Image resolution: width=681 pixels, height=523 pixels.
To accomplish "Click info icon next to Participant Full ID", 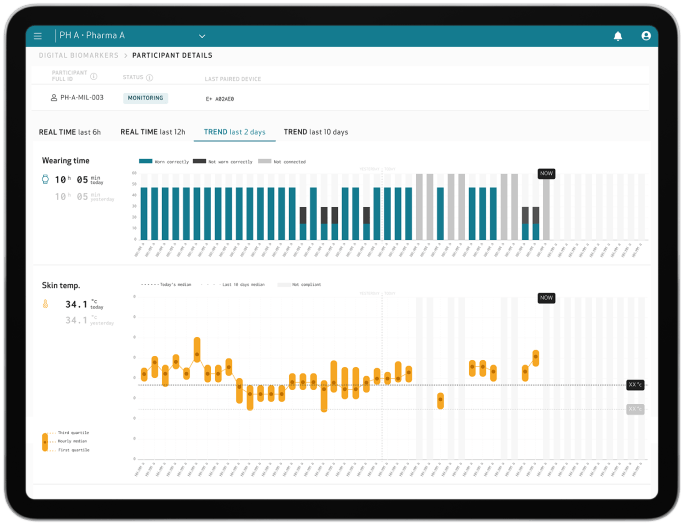I will coord(94,77).
